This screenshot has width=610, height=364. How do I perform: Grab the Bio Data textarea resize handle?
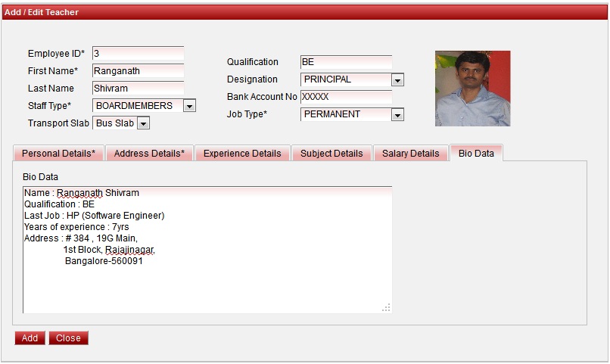pyautogui.click(x=387, y=307)
